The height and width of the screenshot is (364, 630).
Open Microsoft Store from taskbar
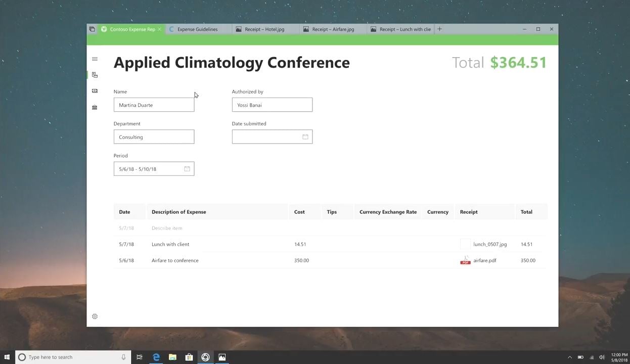click(189, 357)
